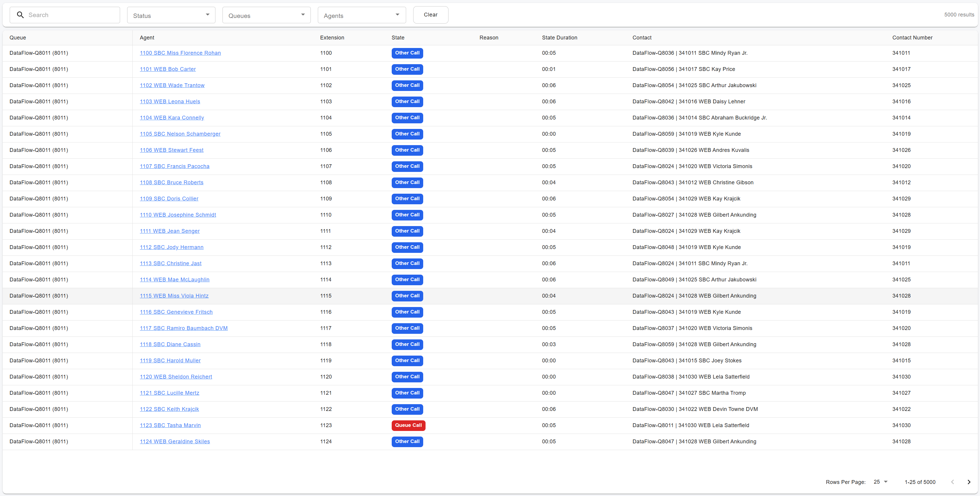
Task: Open agent 1117 SBC Ramiro Baumbach DVM
Action: (183, 328)
